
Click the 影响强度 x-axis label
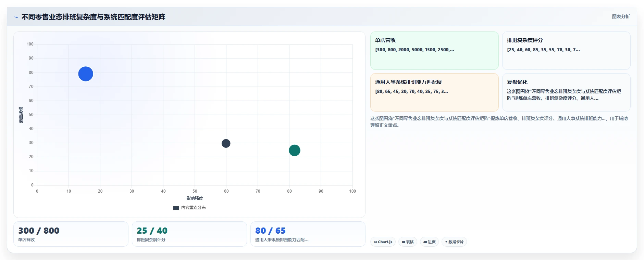click(x=195, y=198)
